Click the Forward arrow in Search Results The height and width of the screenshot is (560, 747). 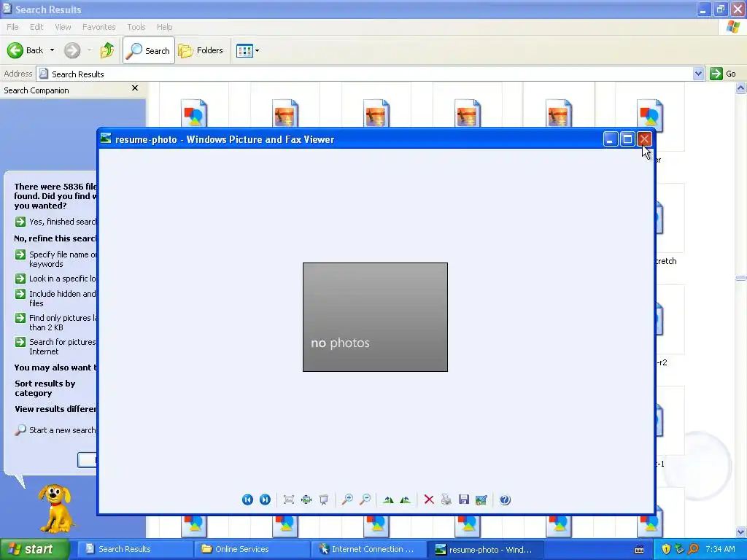tap(72, 50)
